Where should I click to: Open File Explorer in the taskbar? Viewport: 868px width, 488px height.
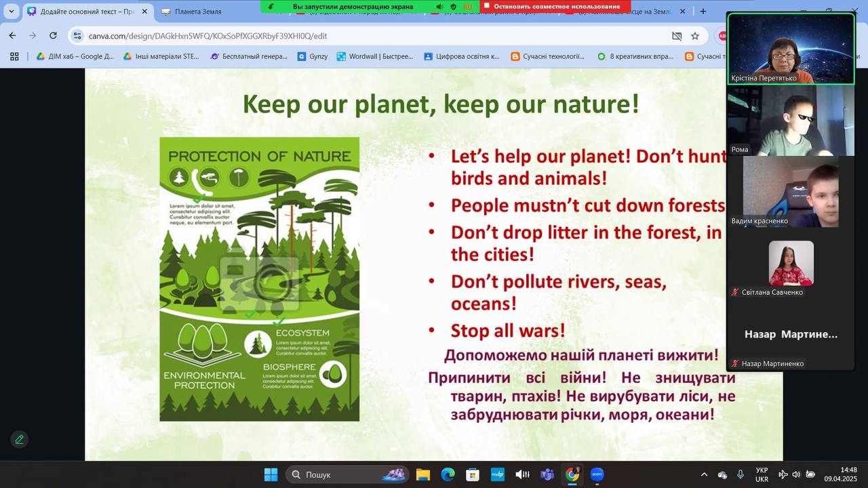pos(423,474)
